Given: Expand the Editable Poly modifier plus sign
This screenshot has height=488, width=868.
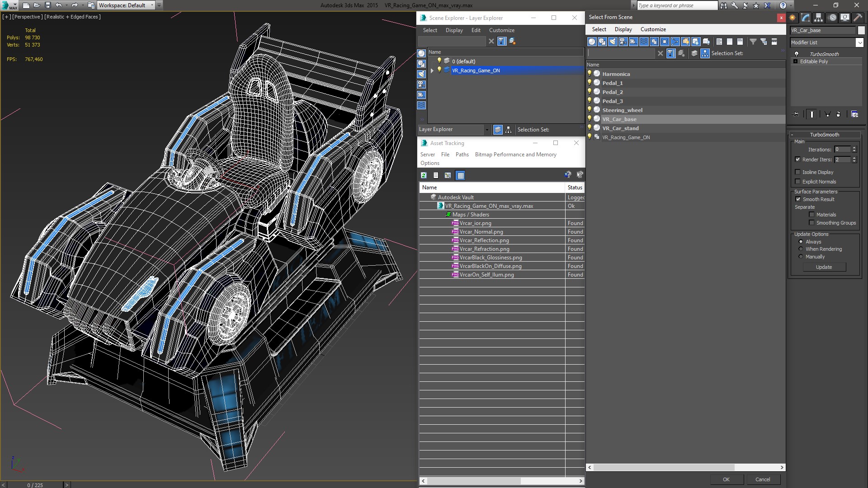Looking at the screenshot, I should (x=795, y=61).
